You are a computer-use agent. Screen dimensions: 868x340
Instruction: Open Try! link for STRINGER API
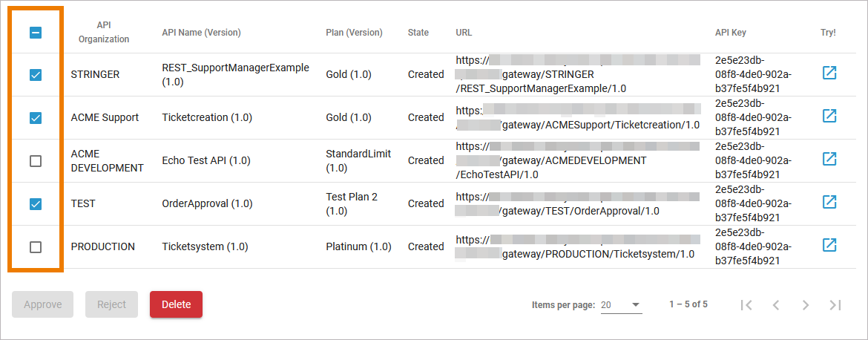coord(829,73)
